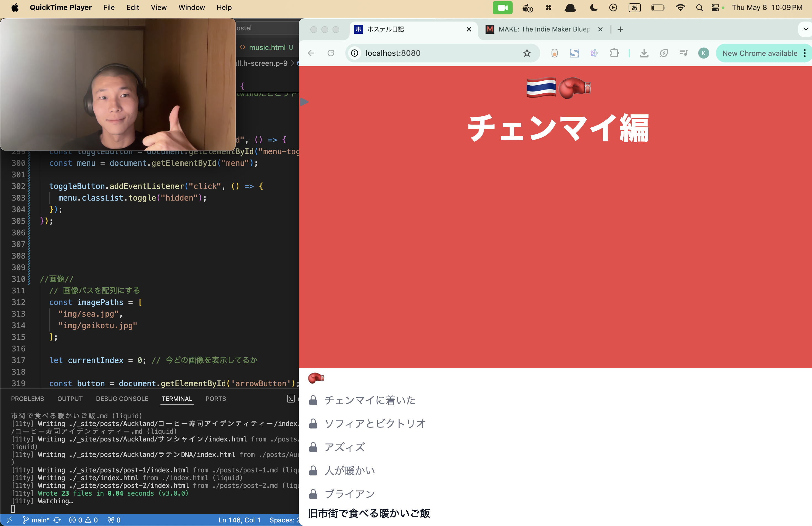
Task: Open 旧市街で食べる暖かいご飯 link
Action: click(369, 513)
